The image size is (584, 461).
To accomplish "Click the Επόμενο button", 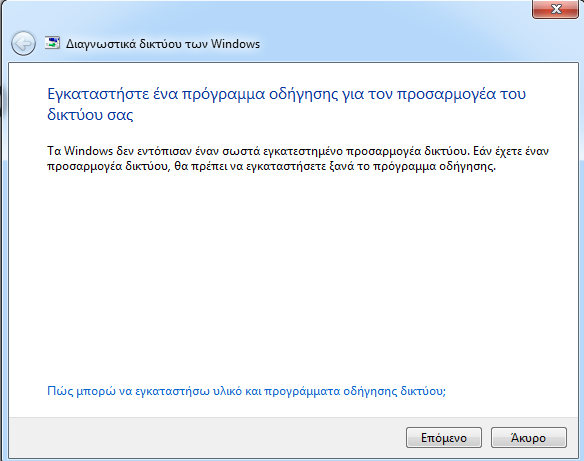I will coord(444,438).
